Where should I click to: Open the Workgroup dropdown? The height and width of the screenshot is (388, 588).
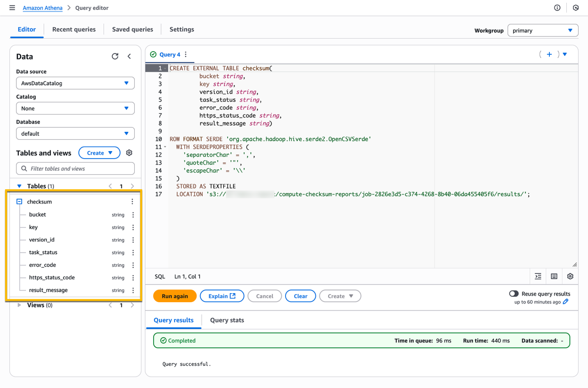click(x=542, y=30)
